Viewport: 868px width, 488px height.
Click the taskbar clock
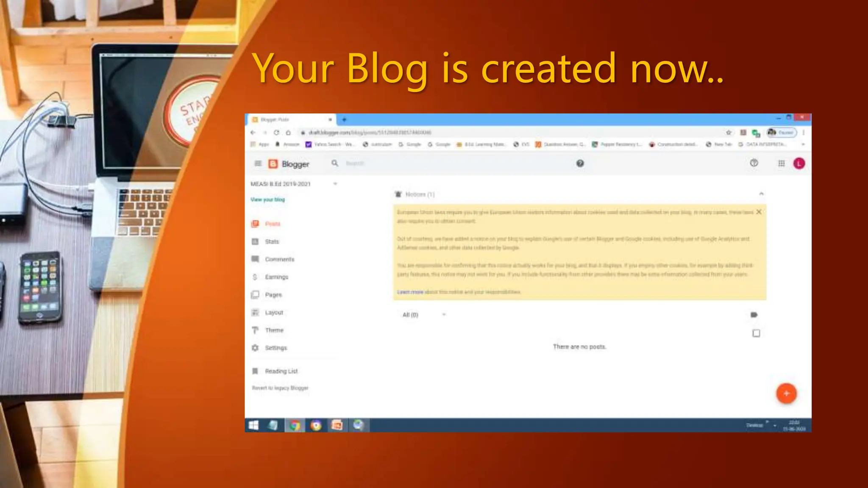794,425
